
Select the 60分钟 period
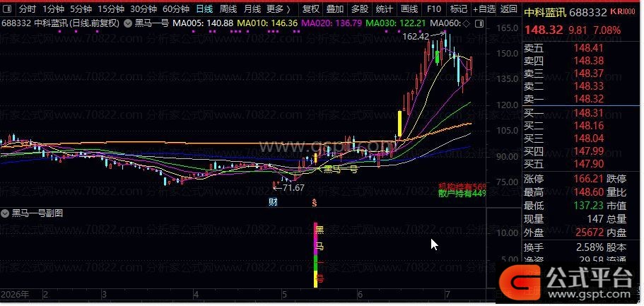(x=176, y=9)
